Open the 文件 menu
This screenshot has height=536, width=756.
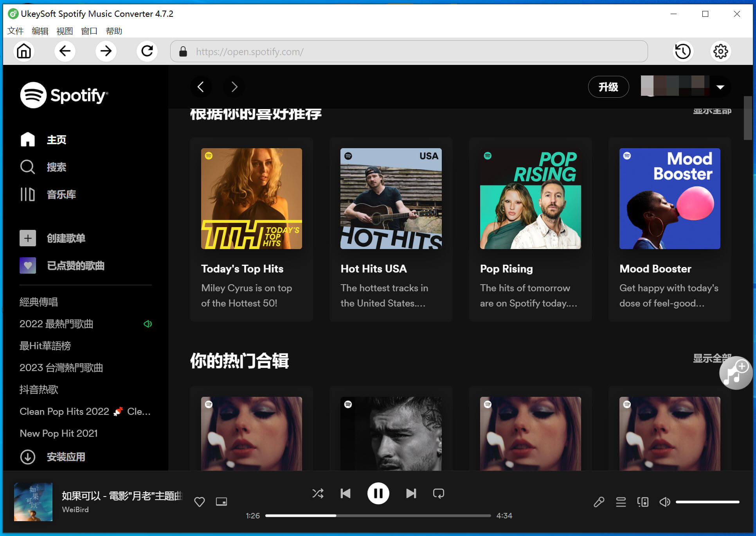[x=16, y=31]
